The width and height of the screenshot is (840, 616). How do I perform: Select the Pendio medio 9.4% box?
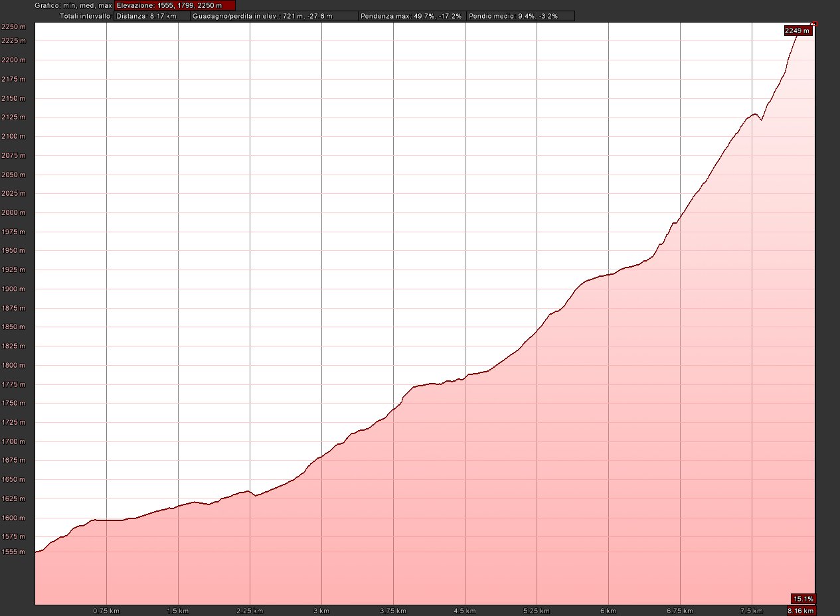coord(520,15)
